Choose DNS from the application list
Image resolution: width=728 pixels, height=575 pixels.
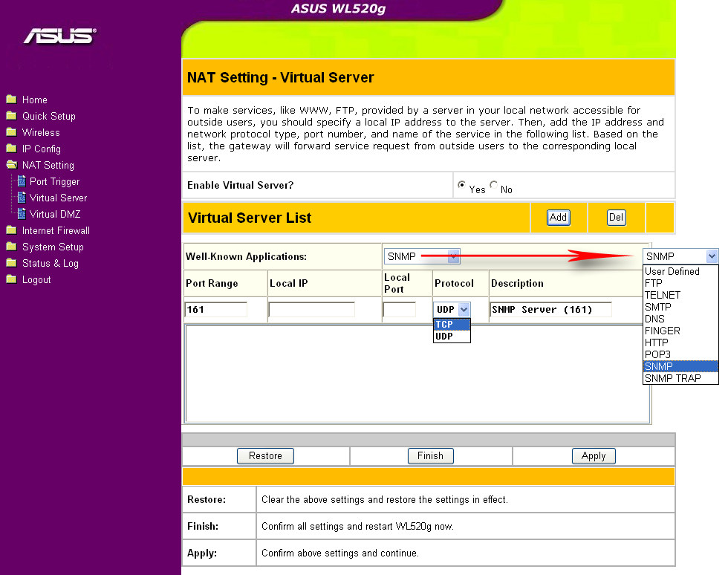[x=680, y=319]
